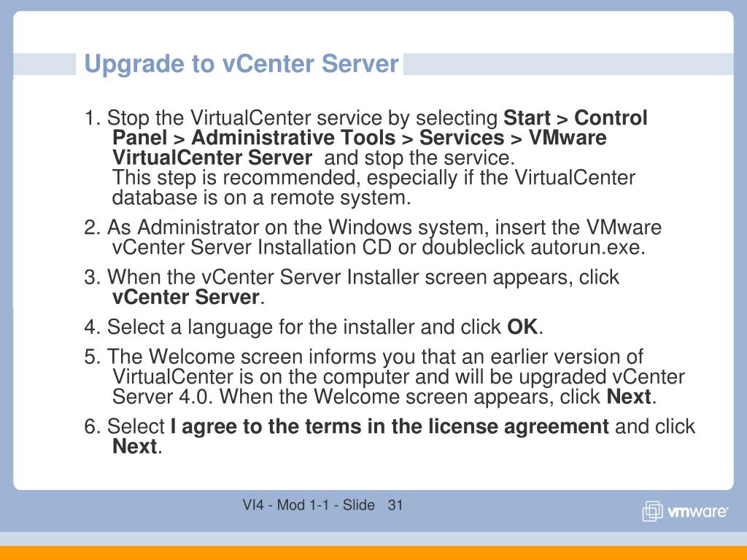Click bold Next in step five
This screenshot has width=747, height=560.
(x=628, y=397)
